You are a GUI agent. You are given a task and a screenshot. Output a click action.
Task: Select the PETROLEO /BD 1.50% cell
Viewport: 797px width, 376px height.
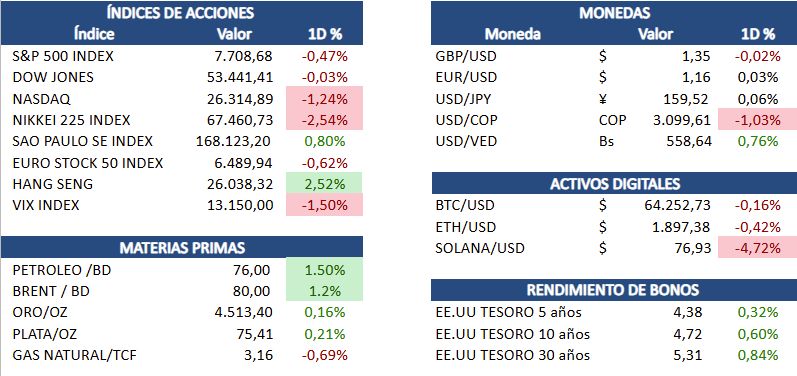click(x=324, y=269)
